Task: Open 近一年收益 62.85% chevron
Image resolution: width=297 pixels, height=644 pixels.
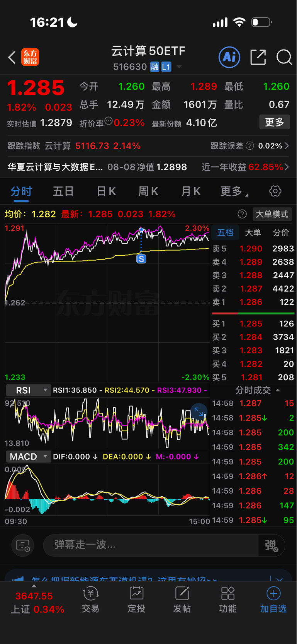Action: pos(287,167)
